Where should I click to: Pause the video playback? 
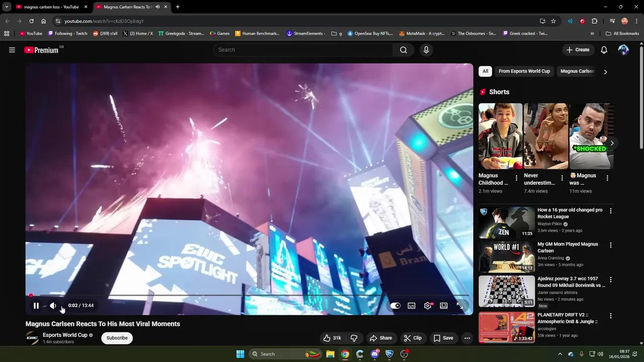point(36,306)
